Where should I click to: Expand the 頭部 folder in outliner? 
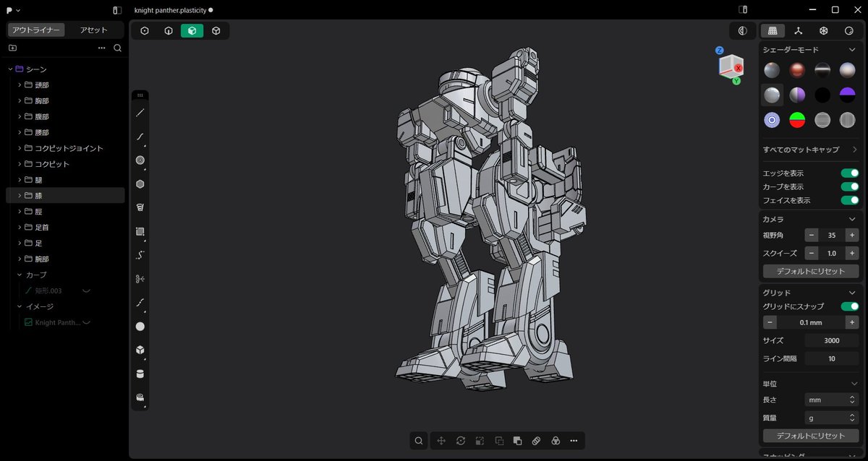pos(20,85)
